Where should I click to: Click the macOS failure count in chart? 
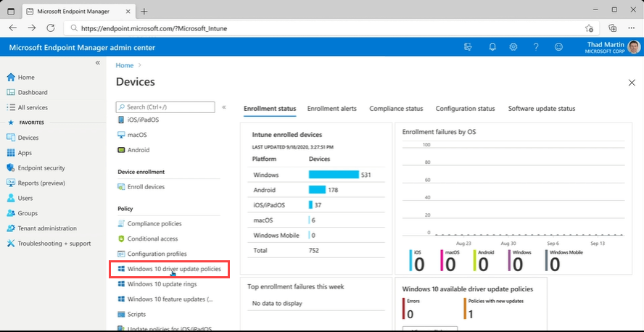[x=450, y=265]
